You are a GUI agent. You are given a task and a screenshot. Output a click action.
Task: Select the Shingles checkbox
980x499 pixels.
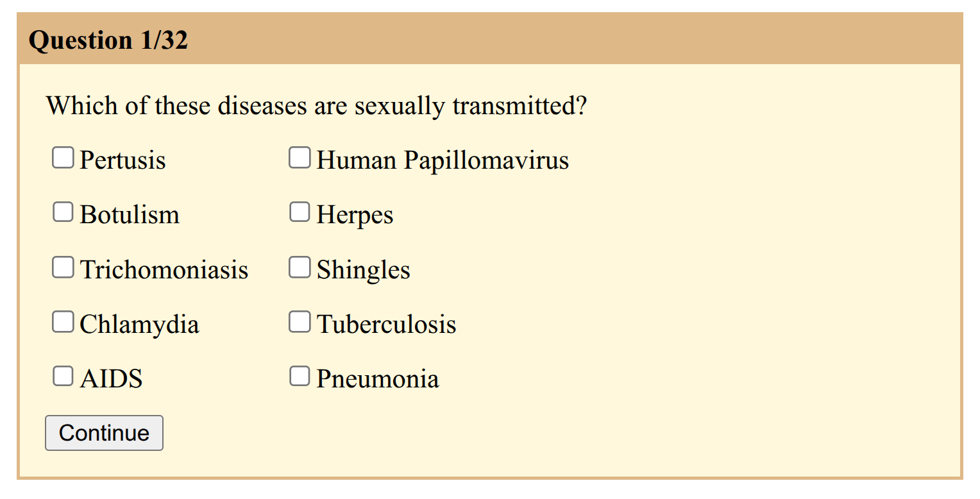[300, 267]
